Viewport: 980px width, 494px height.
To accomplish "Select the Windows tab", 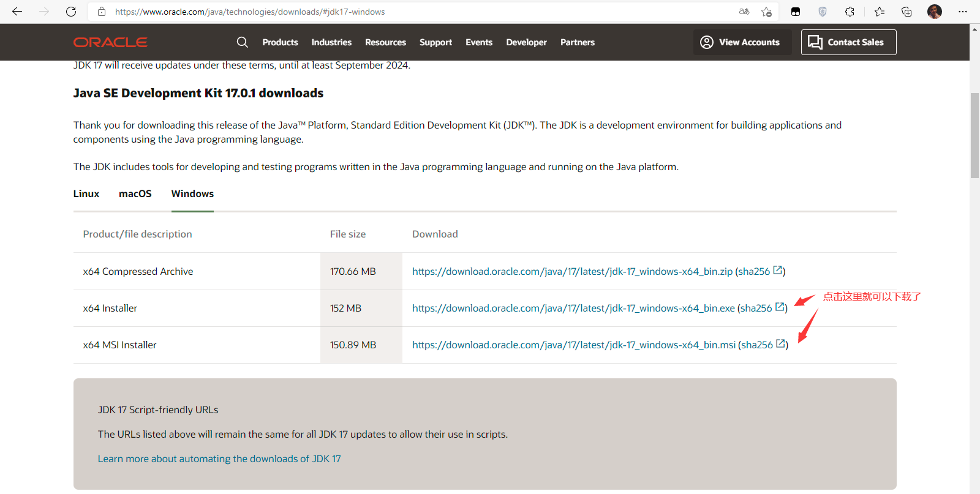I will coord(192,193).
